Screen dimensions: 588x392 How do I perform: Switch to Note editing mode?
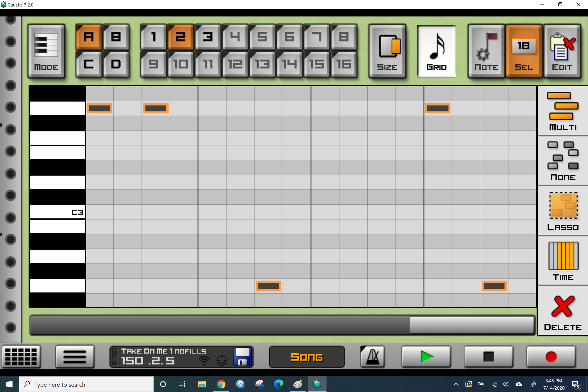[x=486, y=51]
